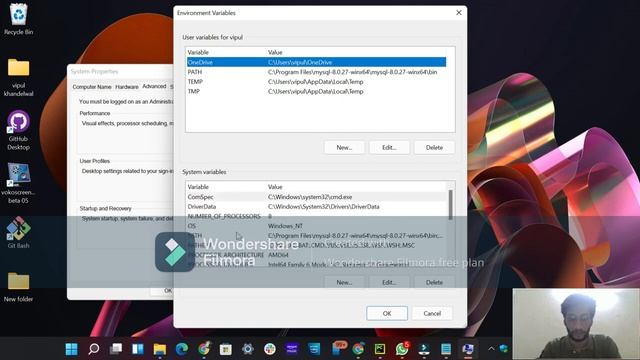Open Microsoft Store from the taskbar
Screen dimensions: 640x360
pos(226,349)
